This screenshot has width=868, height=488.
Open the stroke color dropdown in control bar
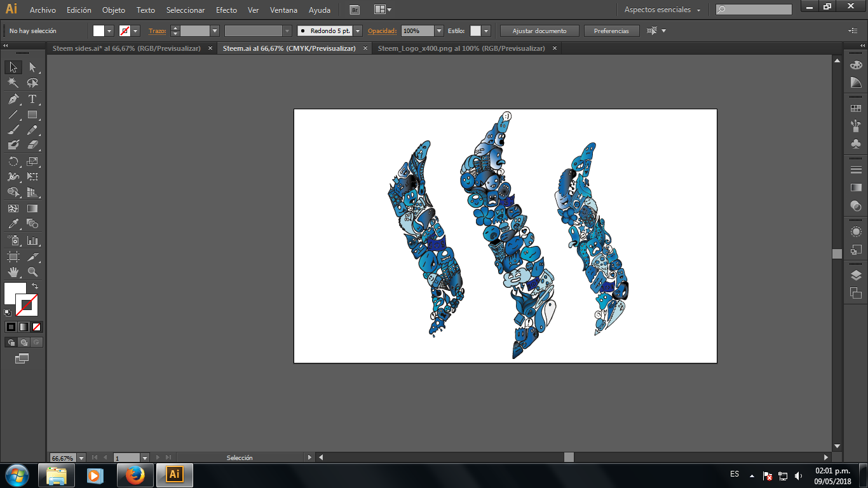[x=135, y=30]
